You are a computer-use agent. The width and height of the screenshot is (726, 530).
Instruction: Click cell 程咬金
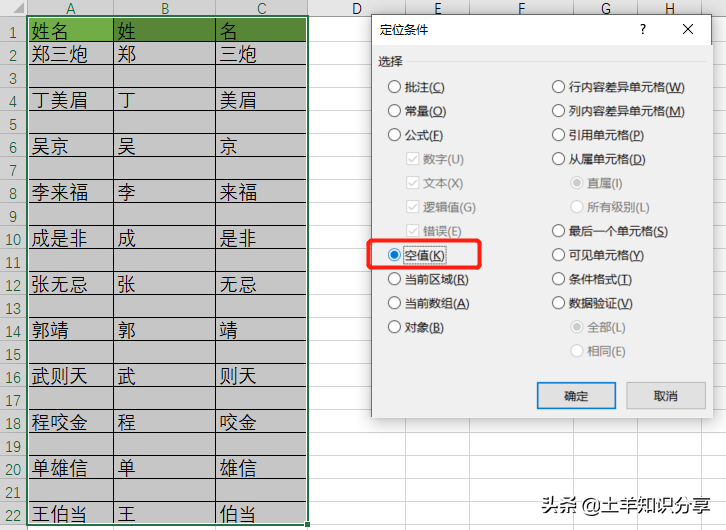coord(71,421)
